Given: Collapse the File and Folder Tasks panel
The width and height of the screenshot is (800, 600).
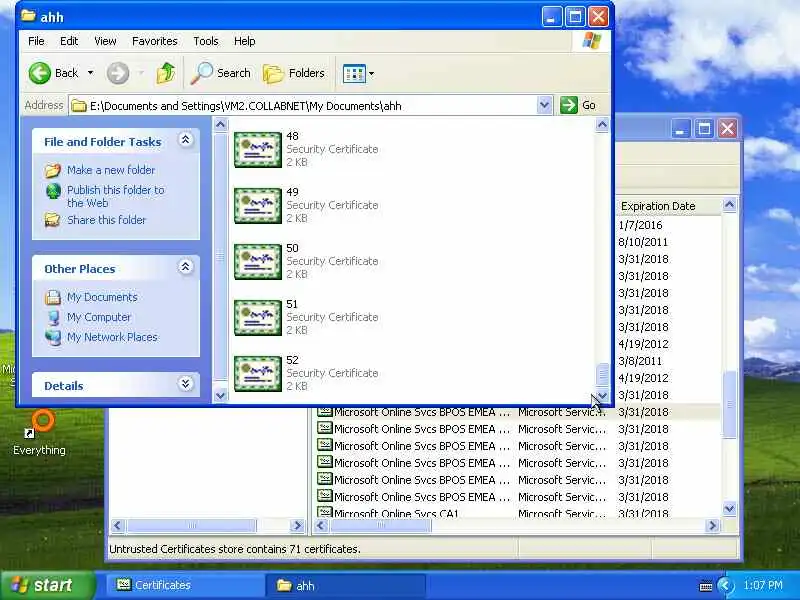Looking at the screenshot, I should point(186,140).
